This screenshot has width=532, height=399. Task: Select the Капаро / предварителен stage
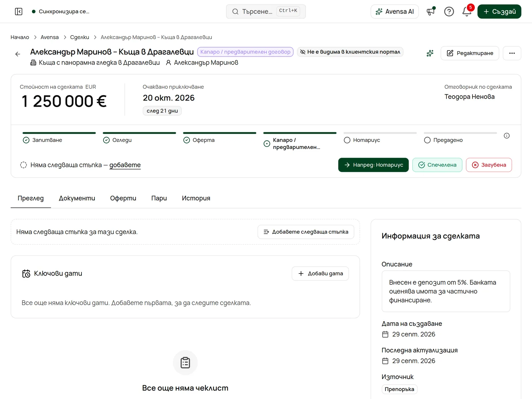click(x=300, y=142)
